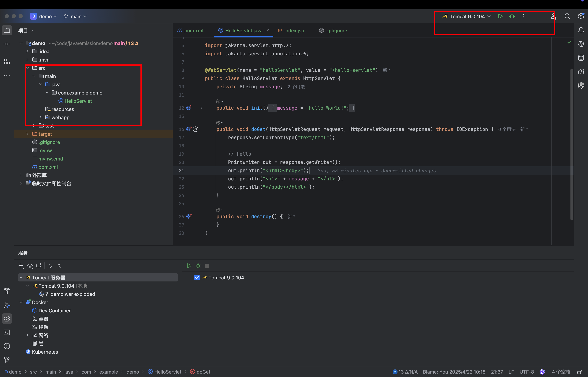Toggle the read-only lock icon in status bar
This screenshot has height=377, width=588.
tap(579, 372)
